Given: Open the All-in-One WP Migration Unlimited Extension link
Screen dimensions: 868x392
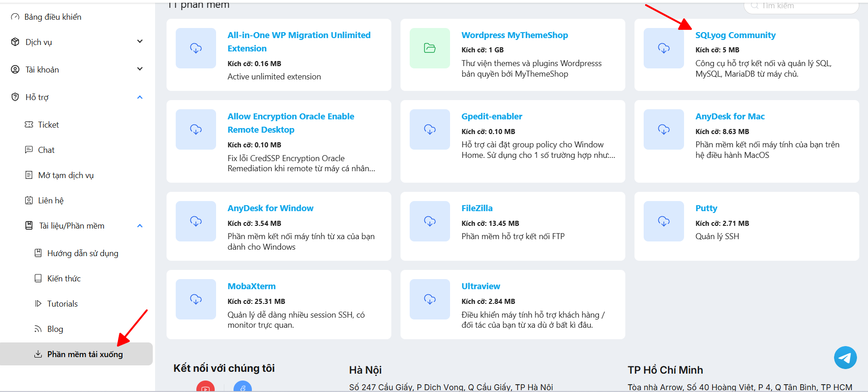Looking at the screenshot, I should coord(299,42).
